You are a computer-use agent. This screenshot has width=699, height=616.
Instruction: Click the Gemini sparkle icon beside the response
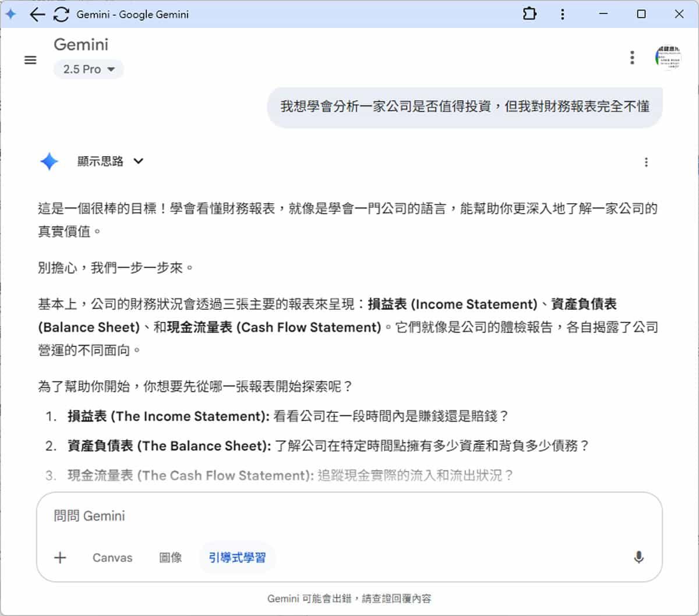pos(50,161)
